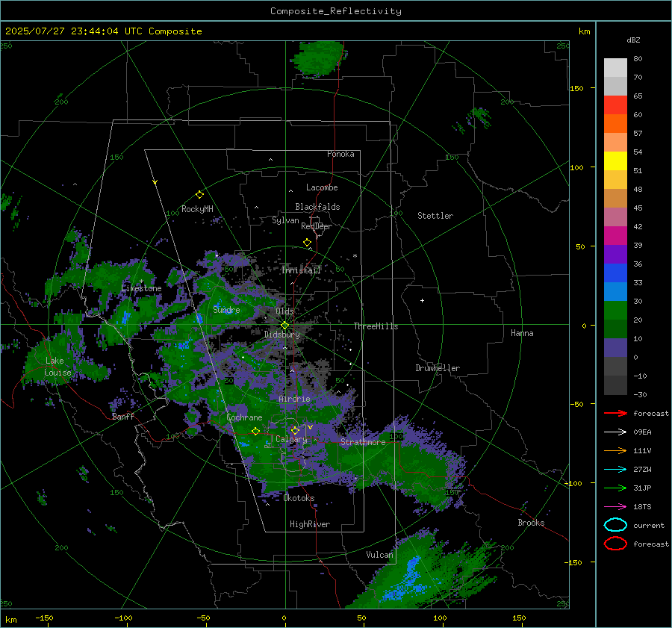Click the purple 36–39 dBZ swatch
Viewport: 672px width, 628px height.
(615, 254)
